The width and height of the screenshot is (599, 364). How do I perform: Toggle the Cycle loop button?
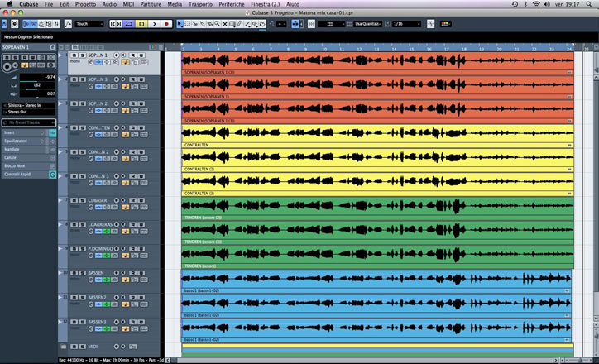tap(129, 24)
